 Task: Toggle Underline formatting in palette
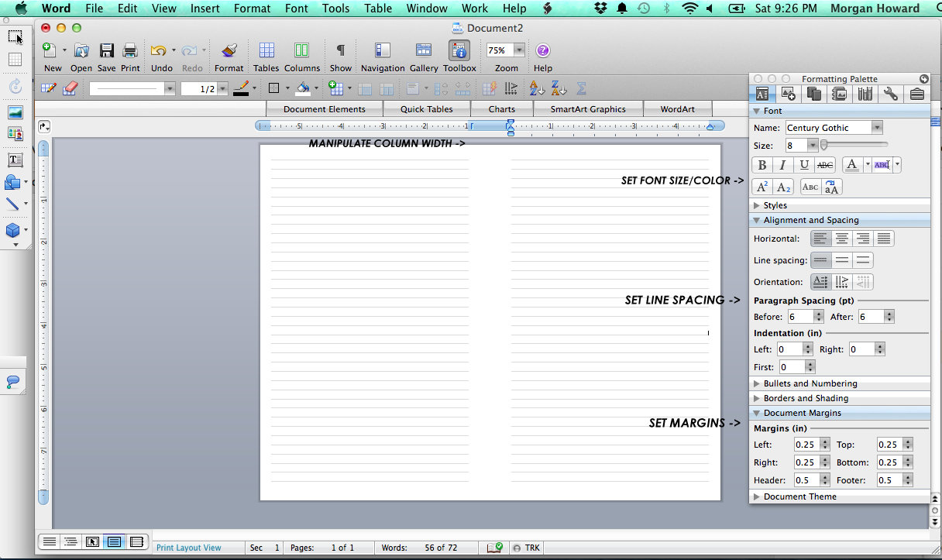[x=804, y=165]
